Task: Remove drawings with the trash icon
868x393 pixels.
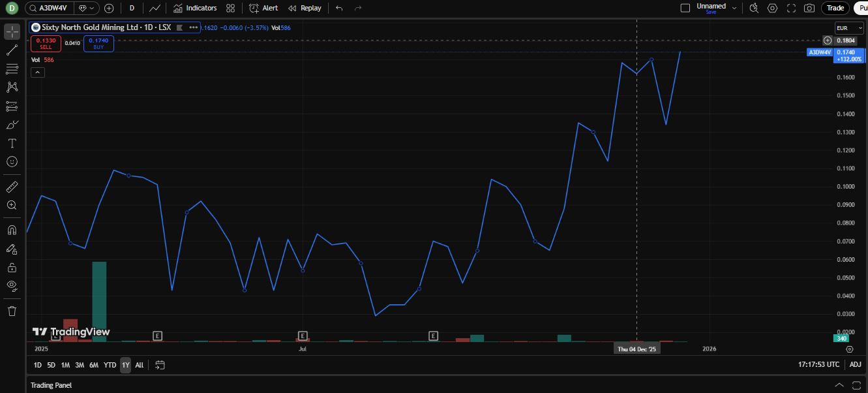Action: [12, 311]
